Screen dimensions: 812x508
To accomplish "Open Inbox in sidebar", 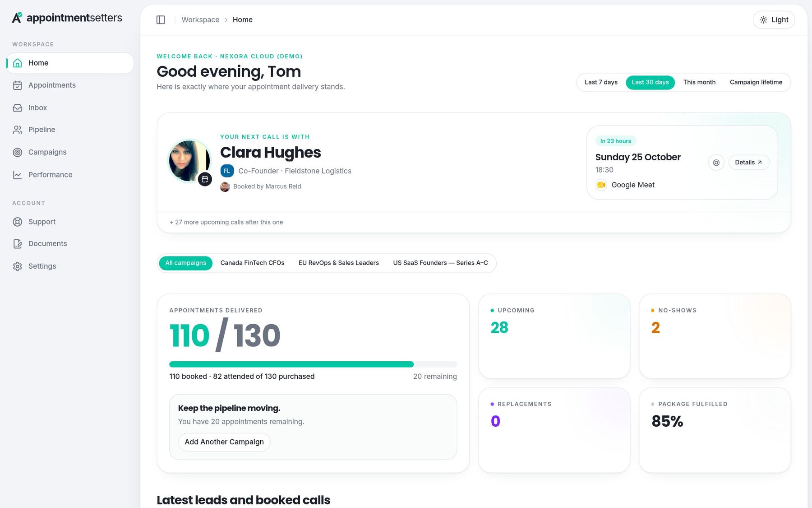I will [x=70, y=108].
